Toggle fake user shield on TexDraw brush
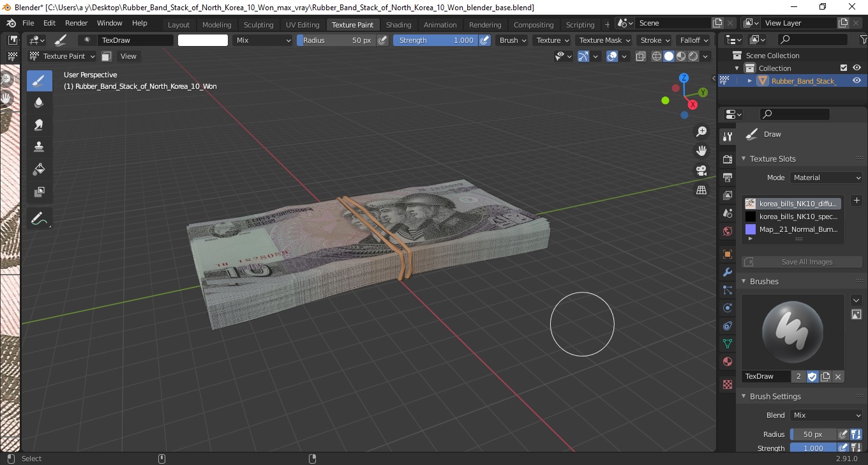This screenshot has width=868, height=465. pos(812,376)
